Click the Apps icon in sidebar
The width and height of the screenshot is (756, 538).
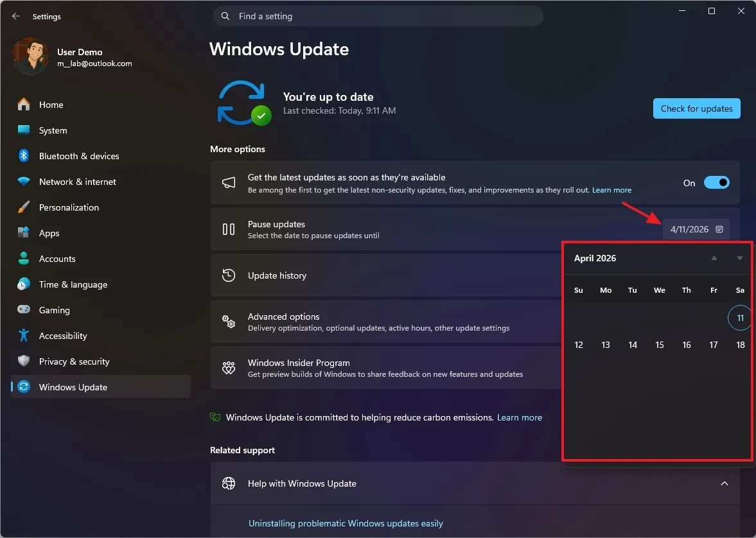(x=24, y=233)
